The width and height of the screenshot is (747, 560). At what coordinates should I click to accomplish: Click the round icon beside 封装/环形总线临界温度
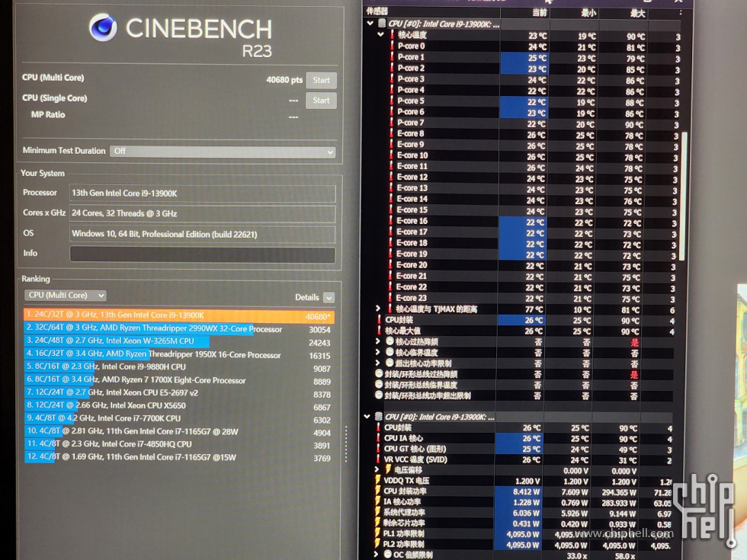click(380, 384)
